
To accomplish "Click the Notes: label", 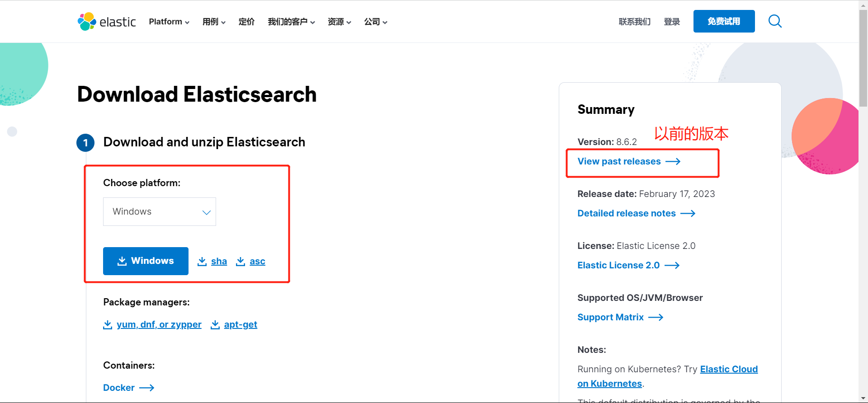I will [x=592, y=350].
